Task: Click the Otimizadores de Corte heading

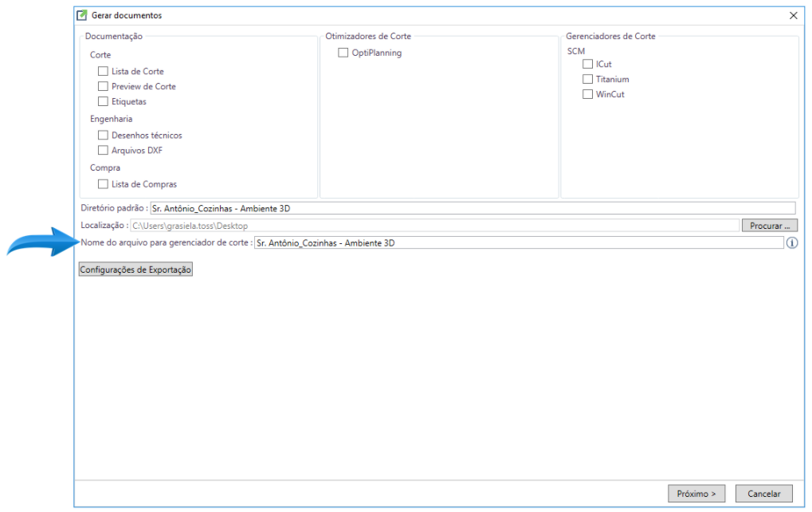Action: [368, 36]
